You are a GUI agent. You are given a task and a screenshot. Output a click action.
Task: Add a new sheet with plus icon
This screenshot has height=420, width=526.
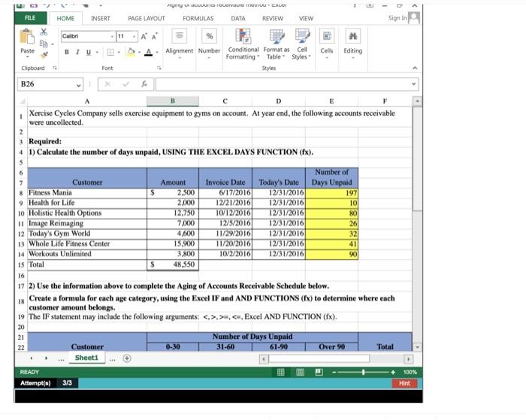click(127, 358)
